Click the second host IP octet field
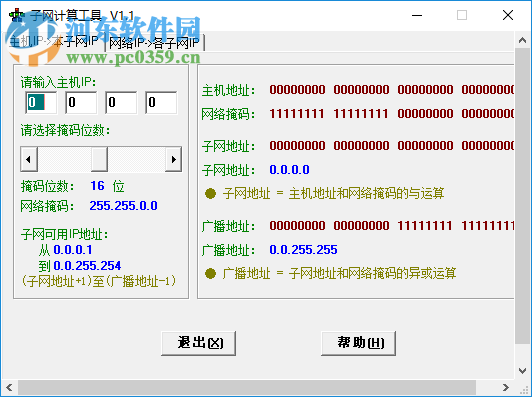The height and width of the screenshot is (397, 532). (x=81, y=102)
